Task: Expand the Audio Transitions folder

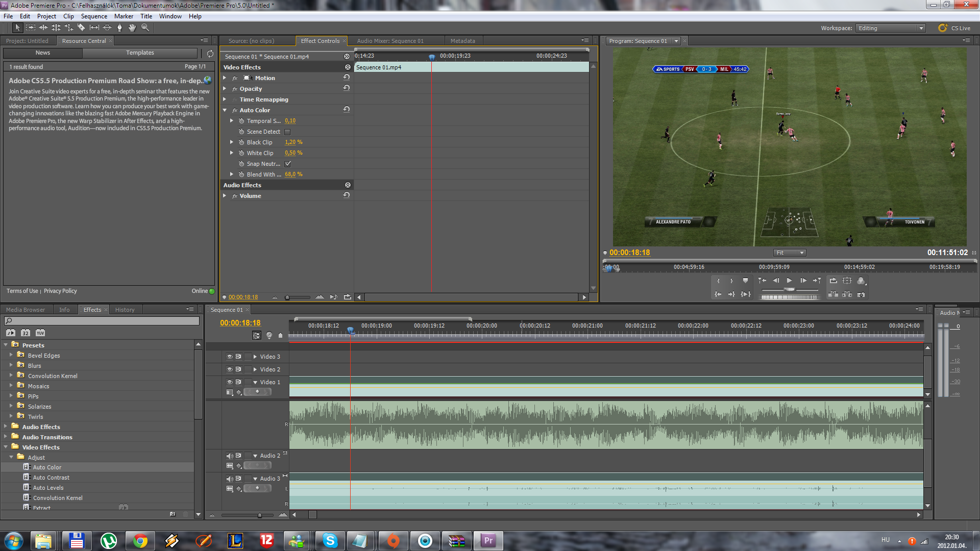Action: coord(6,437)
